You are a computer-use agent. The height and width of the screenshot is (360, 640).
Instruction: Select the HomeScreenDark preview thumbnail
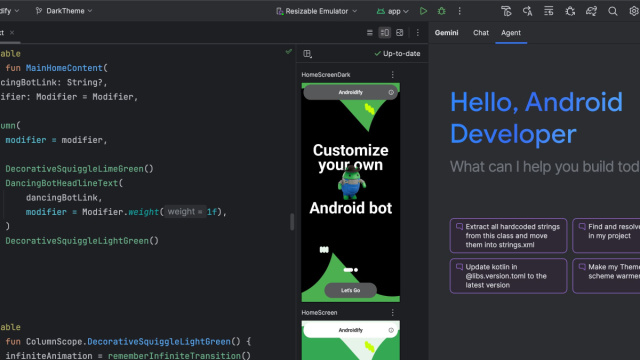[351, 192]
